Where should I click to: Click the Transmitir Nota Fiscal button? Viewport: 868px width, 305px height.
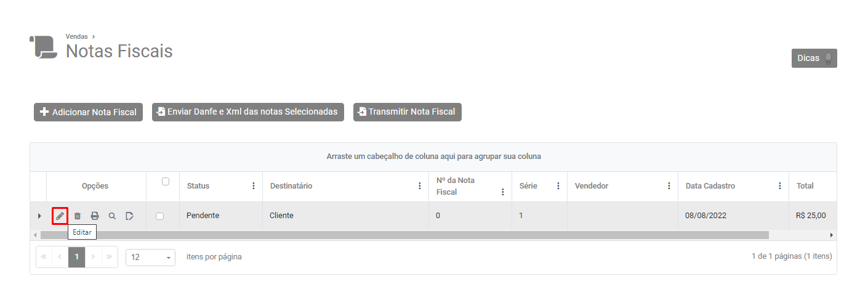tap(408, 112)
